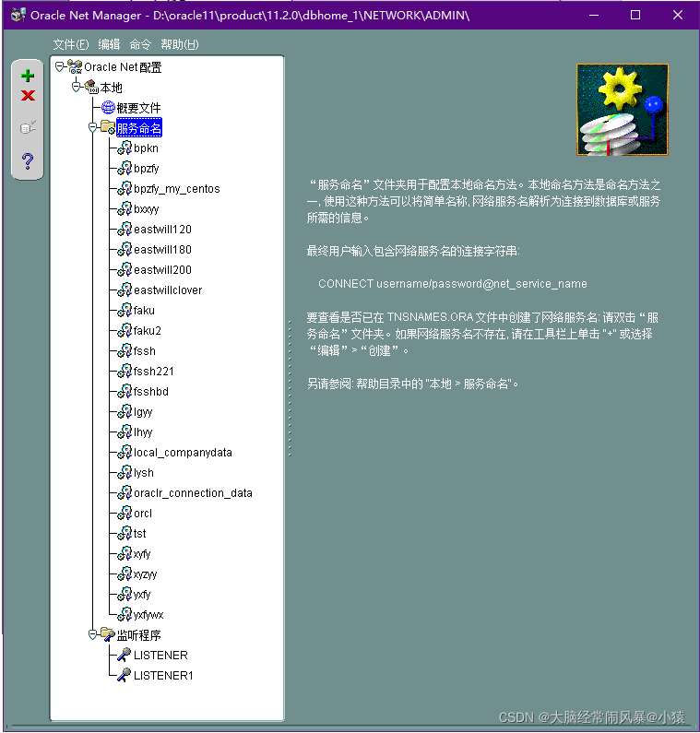Click the red X Delete toolbar icon

pos(28,95)
